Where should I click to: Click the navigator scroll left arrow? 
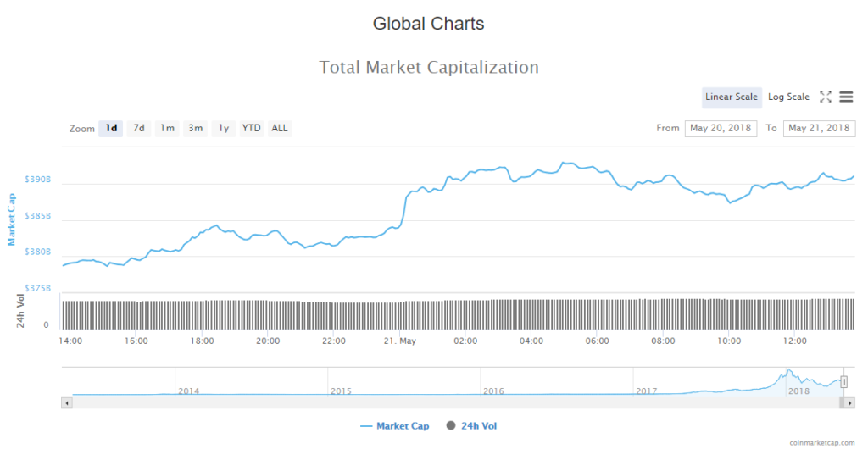(66, 403)
